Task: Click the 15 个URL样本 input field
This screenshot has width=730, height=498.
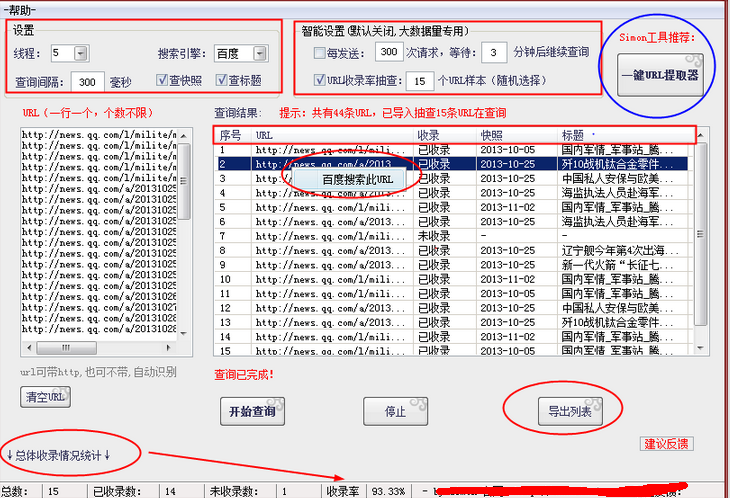Action: click(x=420, y=81)
